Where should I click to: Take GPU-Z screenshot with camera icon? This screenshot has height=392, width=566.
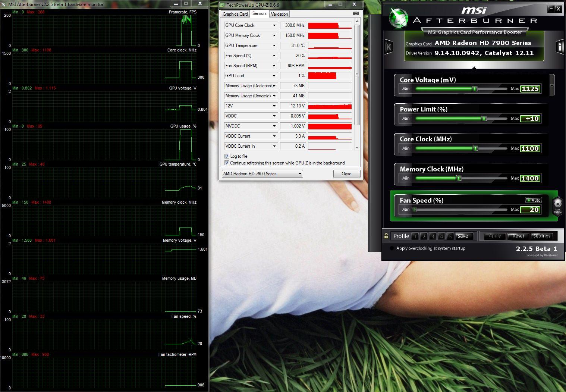coord(356,13)
